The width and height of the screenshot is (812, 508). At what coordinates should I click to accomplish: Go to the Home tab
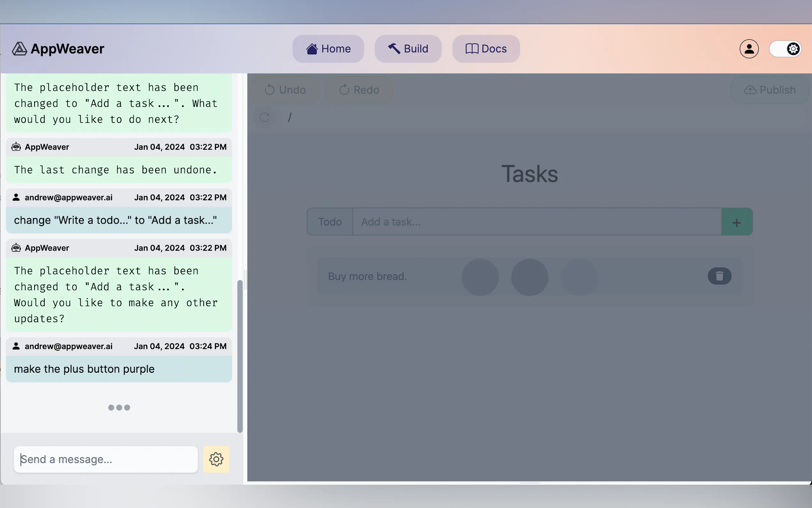(x=328, y=49)
